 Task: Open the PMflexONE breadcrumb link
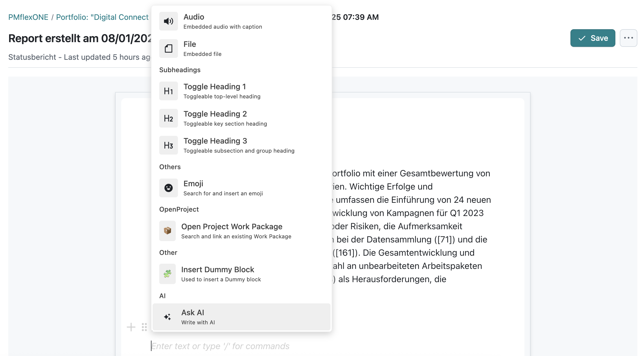pos(28,17)
